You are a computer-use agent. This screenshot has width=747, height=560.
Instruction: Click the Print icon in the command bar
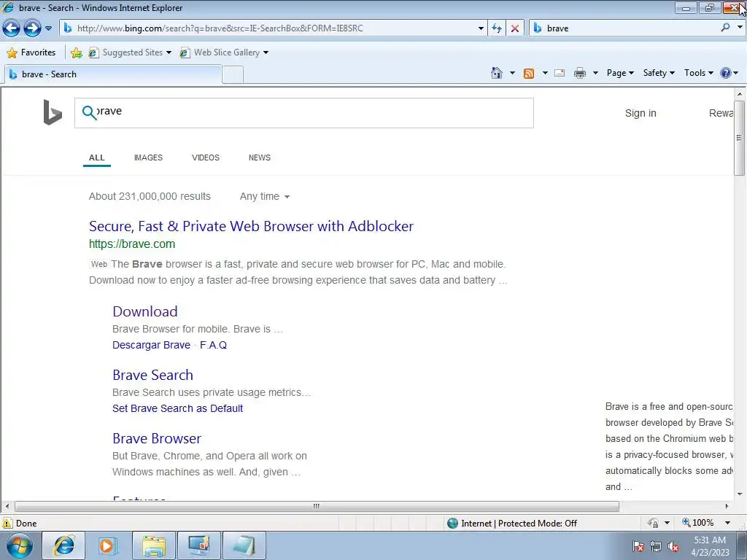pyautogui.click(x=580, y=73)
